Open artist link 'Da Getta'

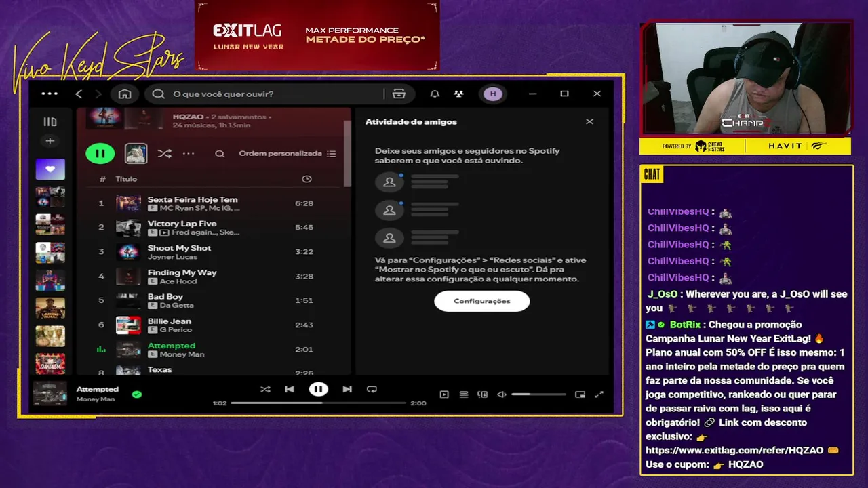(x=176, y=306)
